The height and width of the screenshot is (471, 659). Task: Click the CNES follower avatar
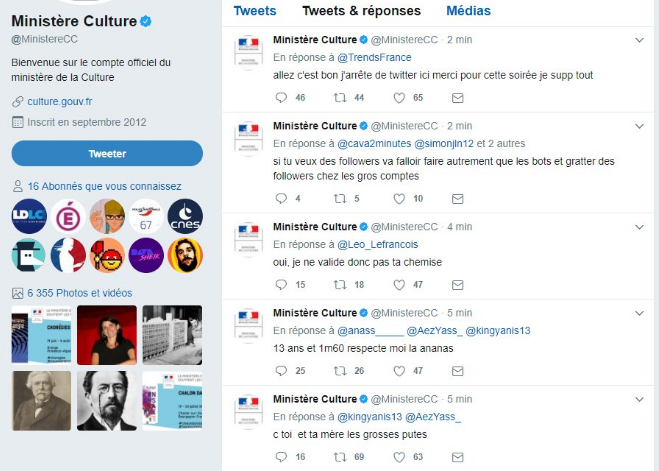[185, 216]
